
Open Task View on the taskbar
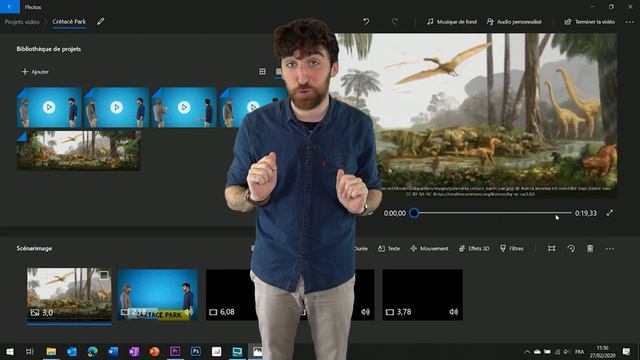click(x=30, y=351)
